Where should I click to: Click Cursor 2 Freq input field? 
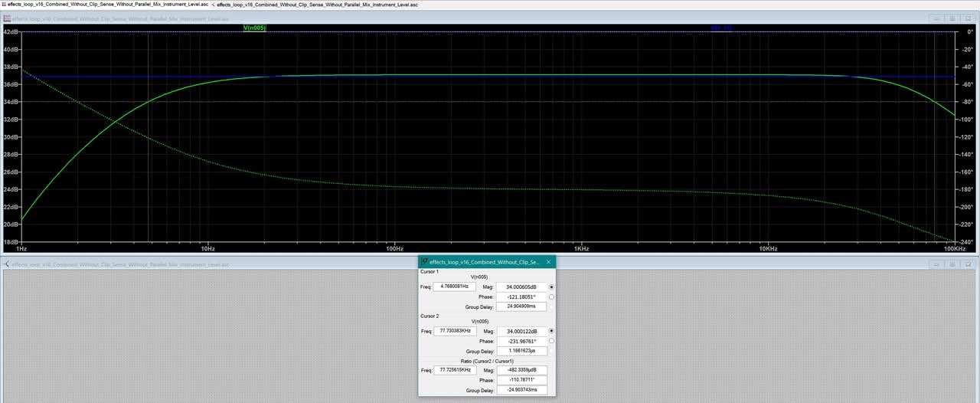(x=454, y=331)
